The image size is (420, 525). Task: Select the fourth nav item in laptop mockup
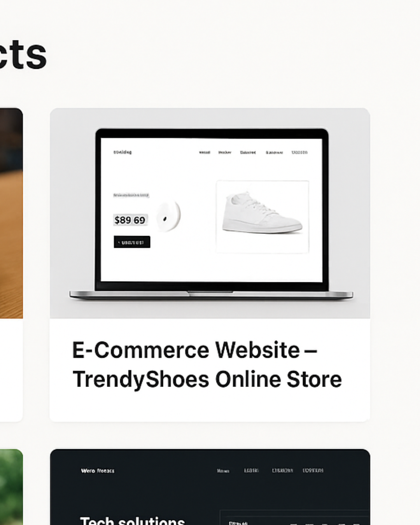click(274, 152)
